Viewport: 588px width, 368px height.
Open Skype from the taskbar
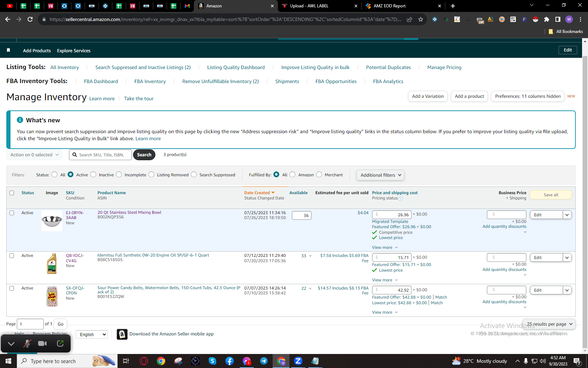tap(212, 361)
